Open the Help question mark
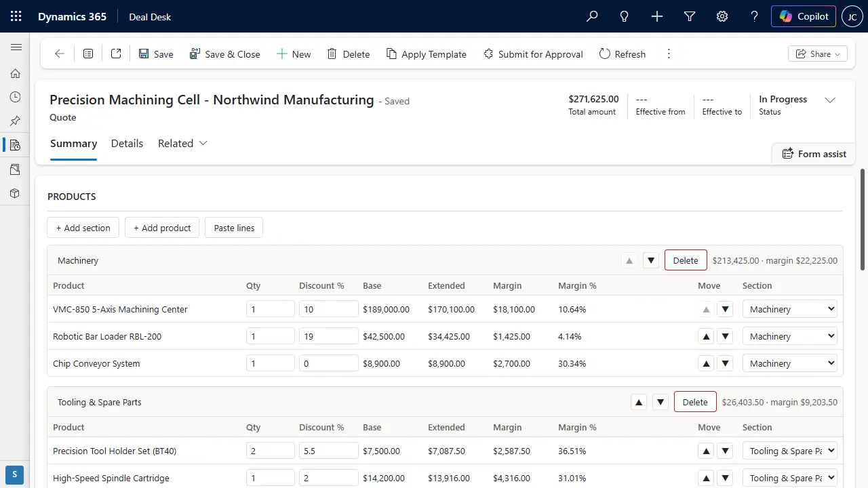 (755, 16)
